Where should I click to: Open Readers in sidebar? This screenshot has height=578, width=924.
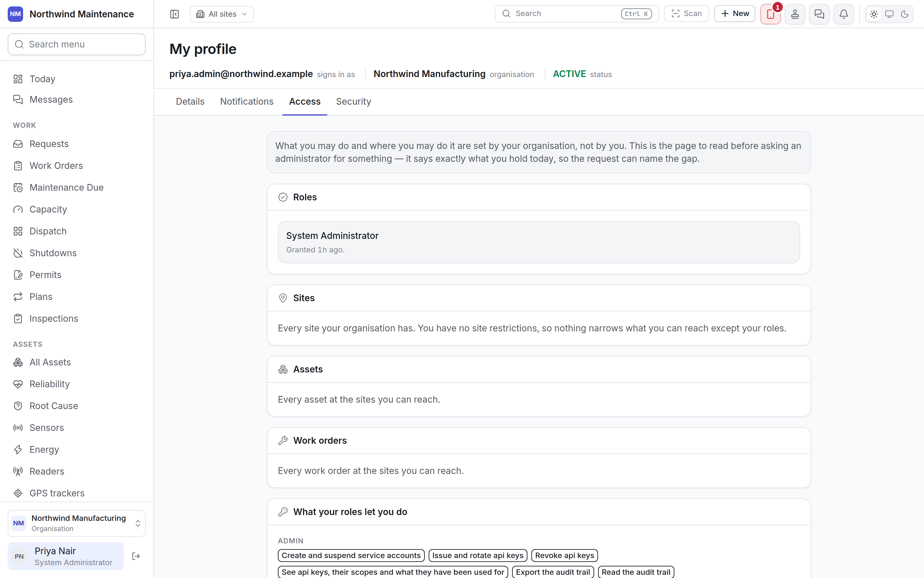click(x=77, y=471)
